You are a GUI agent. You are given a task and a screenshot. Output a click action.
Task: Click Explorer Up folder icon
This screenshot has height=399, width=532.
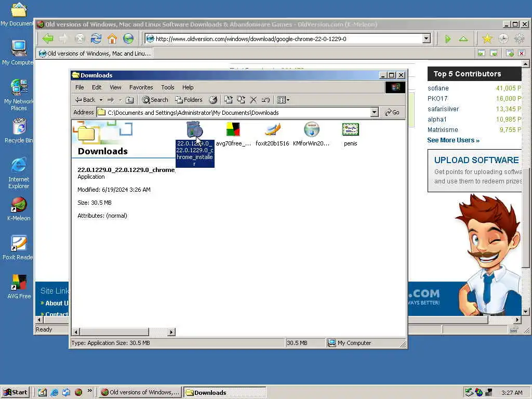click(x=129, y=100)
